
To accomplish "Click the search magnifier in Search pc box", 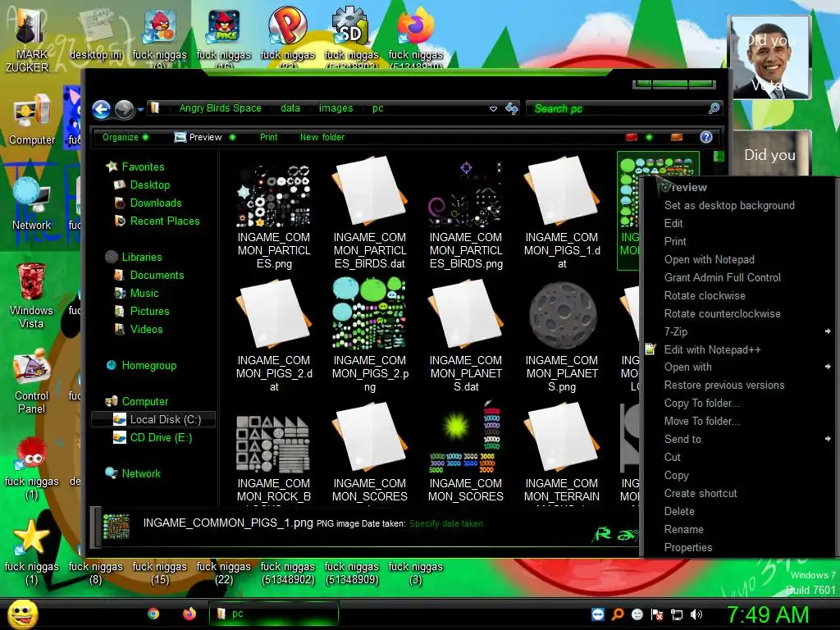I will (x=714, y=109).
